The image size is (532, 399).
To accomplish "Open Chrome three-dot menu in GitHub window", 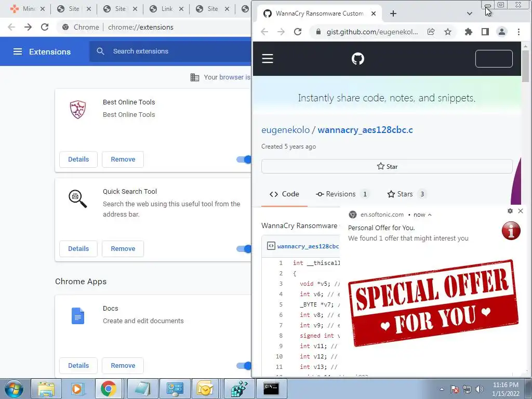I will pos(518,32).
